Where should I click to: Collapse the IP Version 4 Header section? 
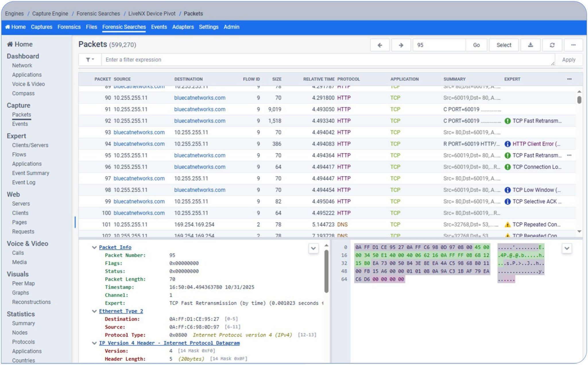click(x=94, y=343)
